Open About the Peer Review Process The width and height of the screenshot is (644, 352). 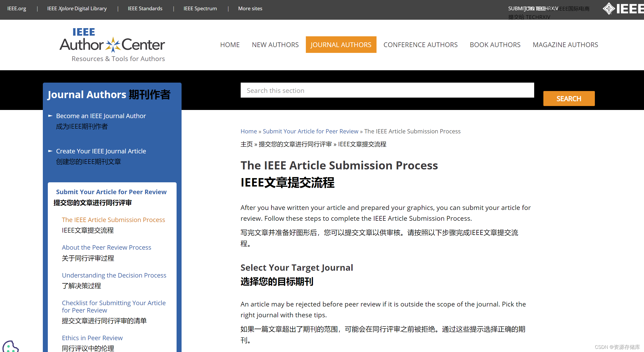(106, 247)
